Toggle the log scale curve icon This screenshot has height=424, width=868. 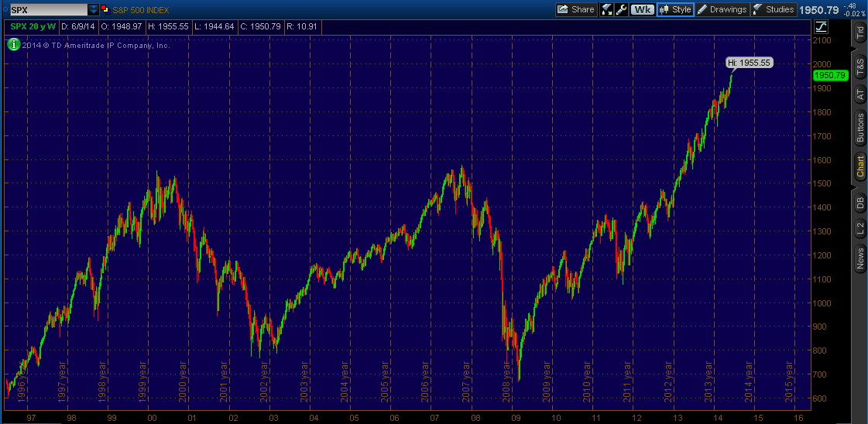click(x=821, y=26)
